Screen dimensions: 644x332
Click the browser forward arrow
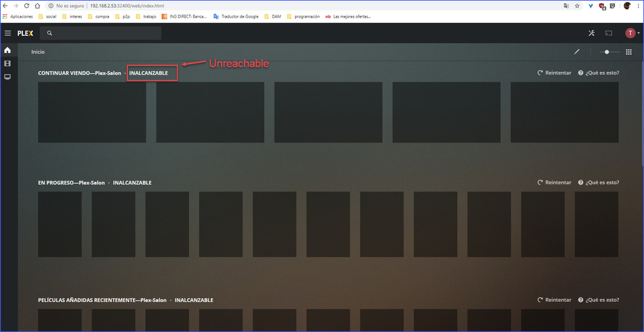point(16,6)
